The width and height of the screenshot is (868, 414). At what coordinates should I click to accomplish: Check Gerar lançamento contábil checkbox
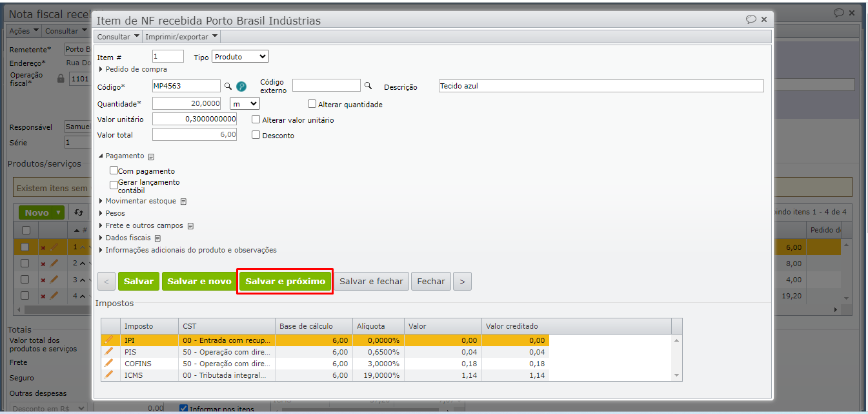[x=114, y=185]
